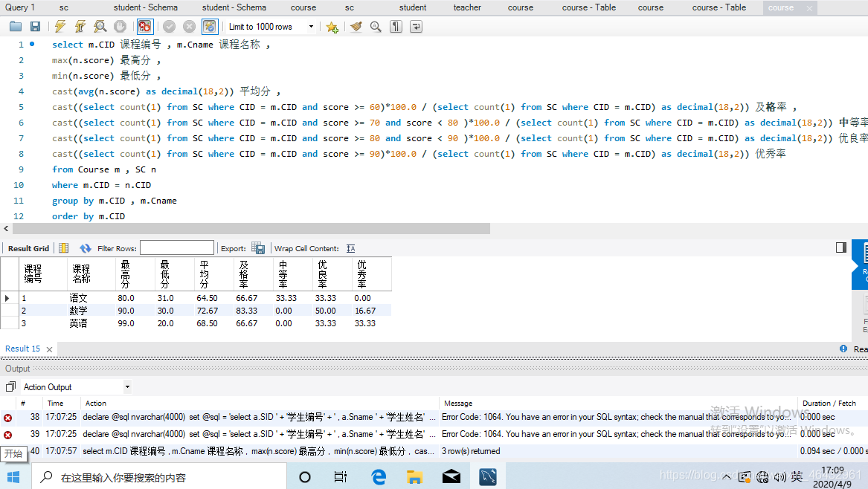The width and height of the screenshot is (868, 489).
Task: Open Task View icon on taskbar
Action: coord(341,477)
